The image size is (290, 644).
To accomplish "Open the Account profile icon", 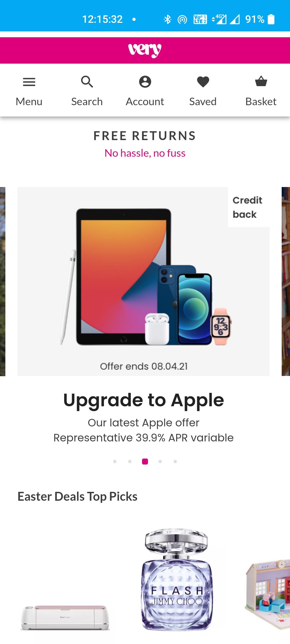I will (x=145, y=82).
